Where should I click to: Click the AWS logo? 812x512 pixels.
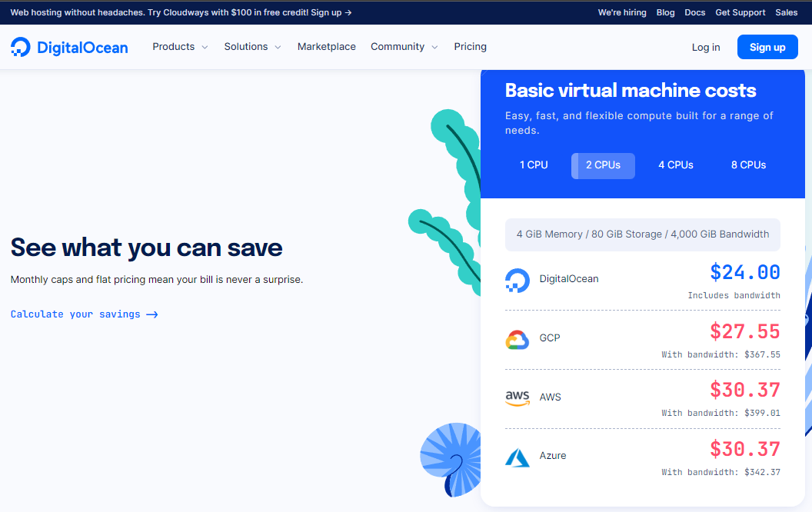tap(517, 398)
